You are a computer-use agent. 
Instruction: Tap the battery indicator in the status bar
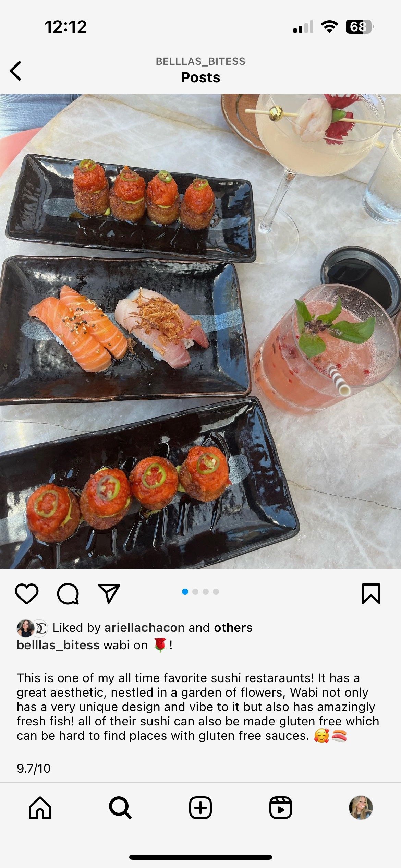click(360, 26)
